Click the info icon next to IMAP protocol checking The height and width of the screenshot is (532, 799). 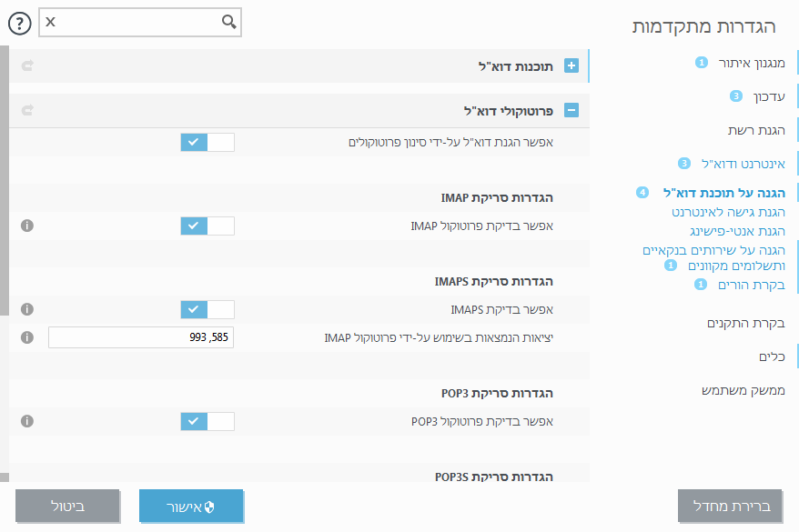26,226
